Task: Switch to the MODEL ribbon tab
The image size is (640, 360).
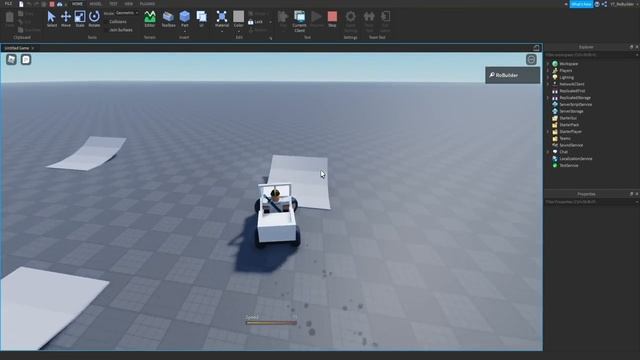Action: pos(96,4)
